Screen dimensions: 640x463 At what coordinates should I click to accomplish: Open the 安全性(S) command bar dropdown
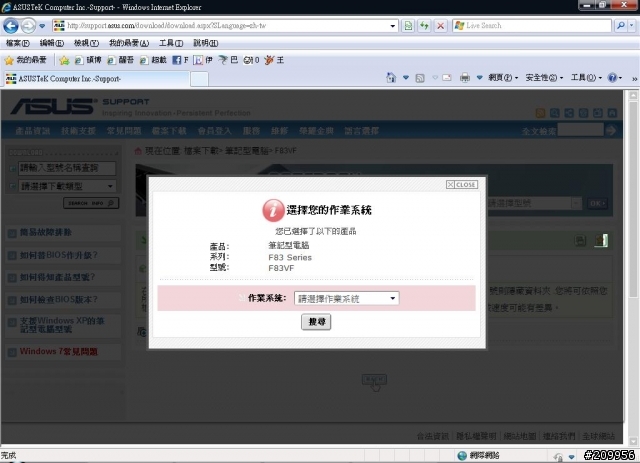click(544, 78)
